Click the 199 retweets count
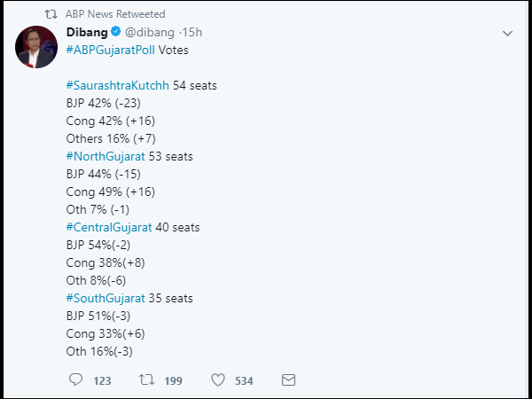The image size is (532, 399). [x=173, y=381]
